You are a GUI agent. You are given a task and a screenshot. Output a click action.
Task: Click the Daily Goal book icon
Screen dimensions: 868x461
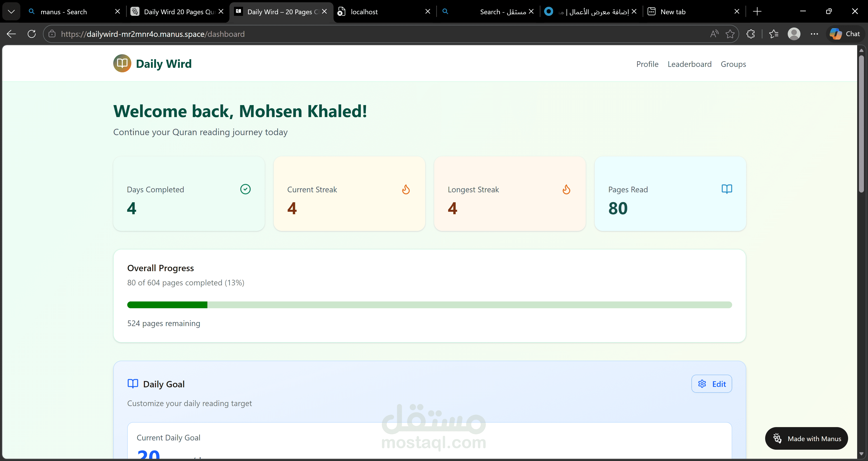pyautogui.click(x=133, y=383)
